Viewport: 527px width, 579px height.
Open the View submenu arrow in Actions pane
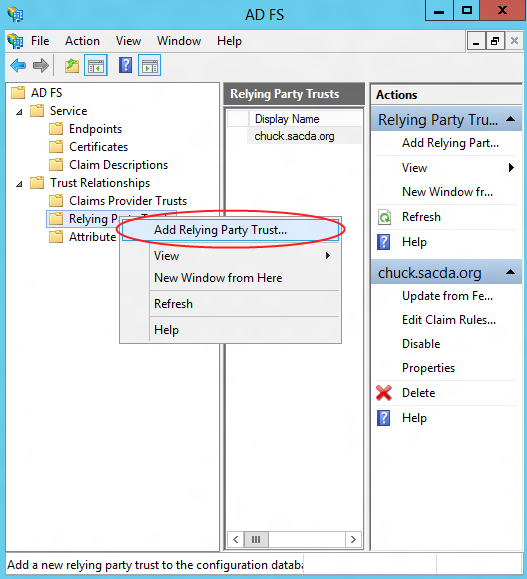[x=511, y=168]
